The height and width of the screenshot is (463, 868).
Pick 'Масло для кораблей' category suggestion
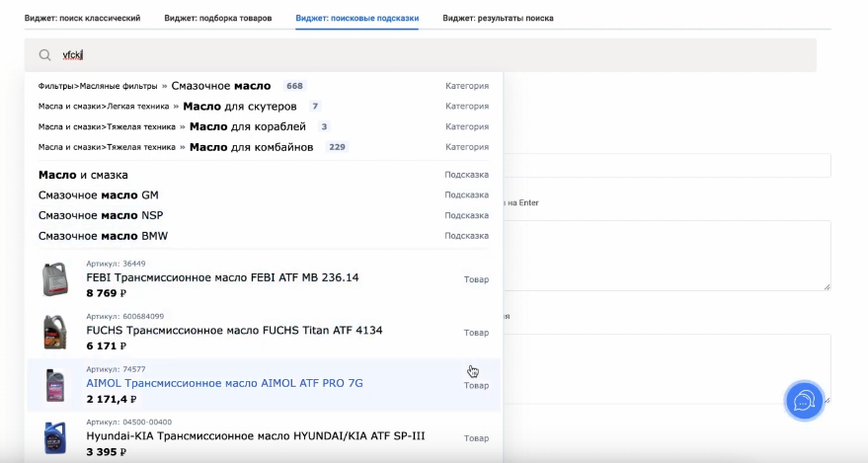(x=247, y=126)
